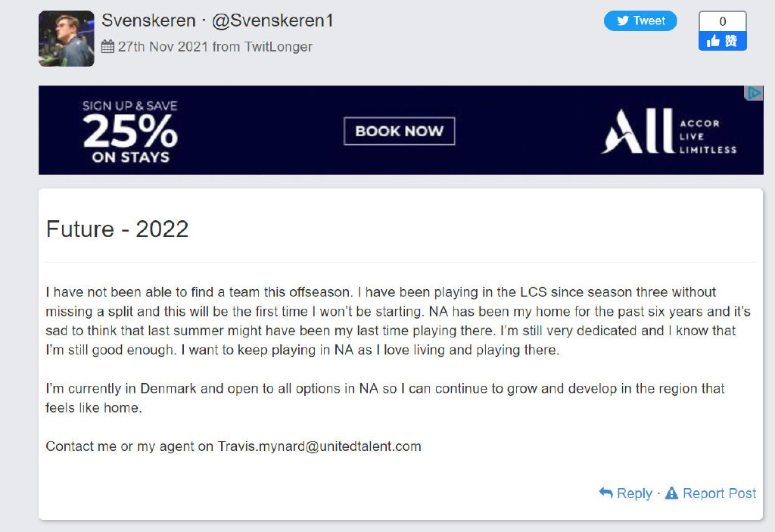
Task: Open the @Svenskeren1 handle link
Action: coord(272,20)
